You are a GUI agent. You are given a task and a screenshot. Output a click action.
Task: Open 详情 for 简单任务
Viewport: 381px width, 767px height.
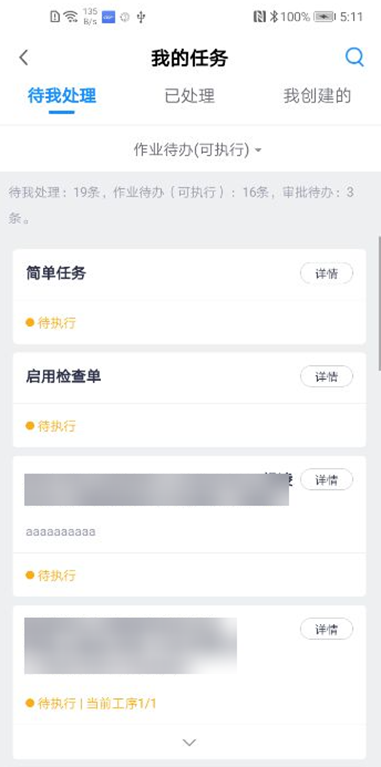click(x=326, y=273)
